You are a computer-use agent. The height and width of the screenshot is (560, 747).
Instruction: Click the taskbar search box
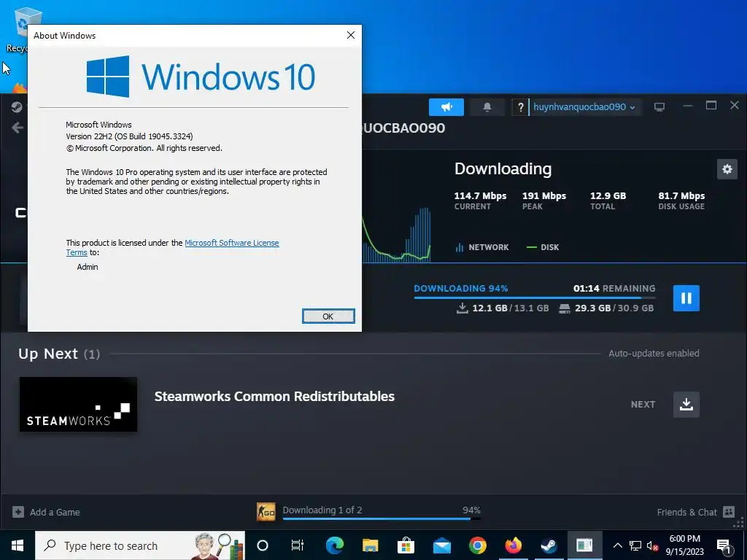coord(140,545)
